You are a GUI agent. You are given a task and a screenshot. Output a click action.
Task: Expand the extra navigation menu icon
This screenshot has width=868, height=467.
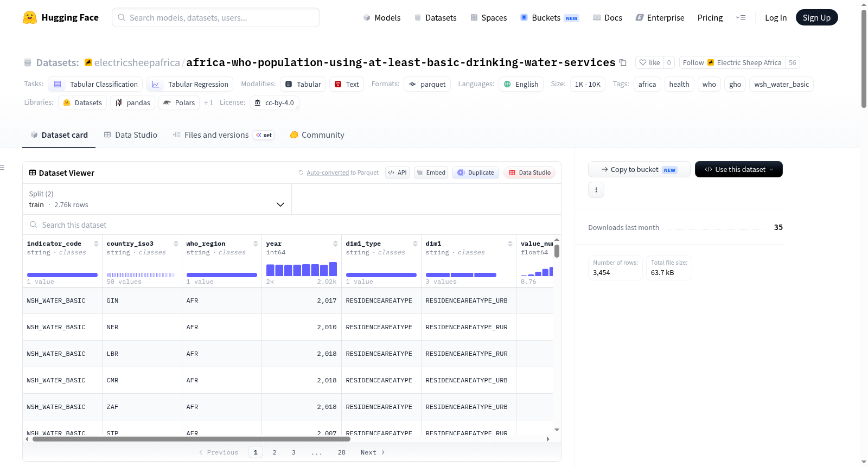pyautogui.click(x=741, y=17)
